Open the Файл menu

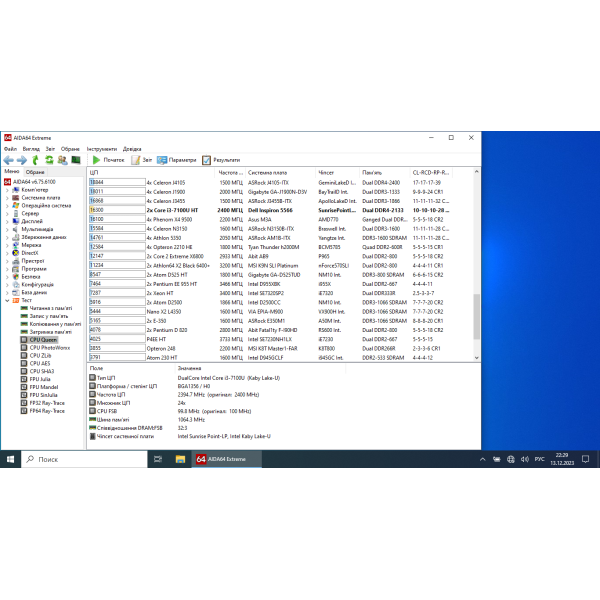[10, 149]
